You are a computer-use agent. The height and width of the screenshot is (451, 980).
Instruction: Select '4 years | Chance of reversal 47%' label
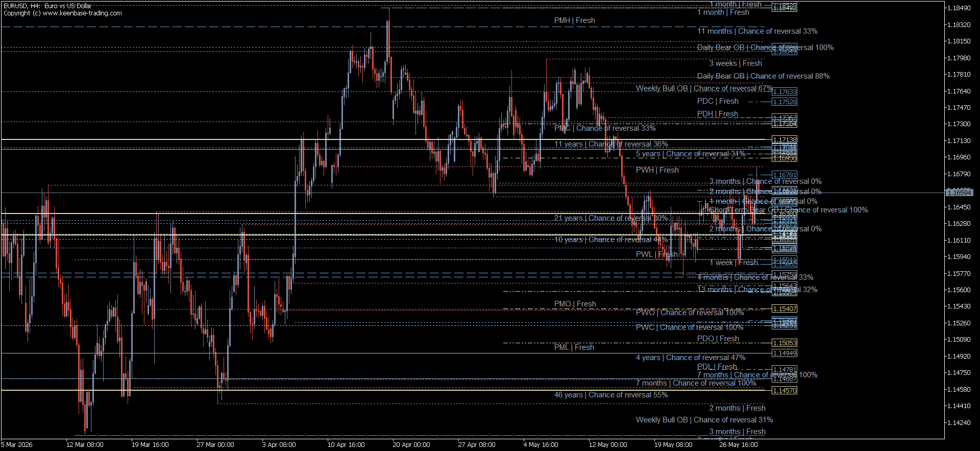[x=691, y=358]
